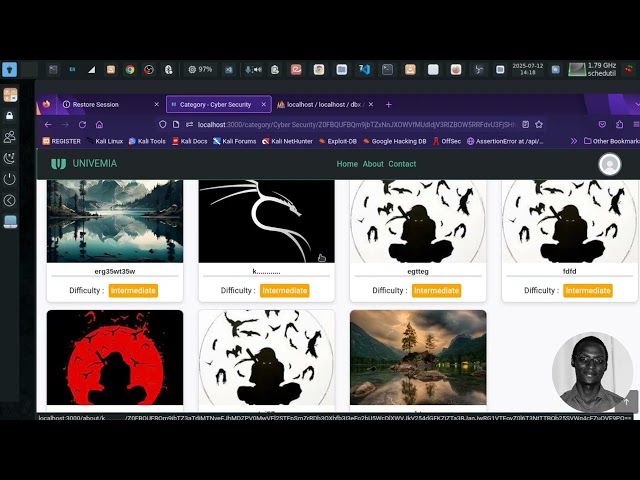Go to the About nav link
The image size is (640, 480).
point(373,164)
